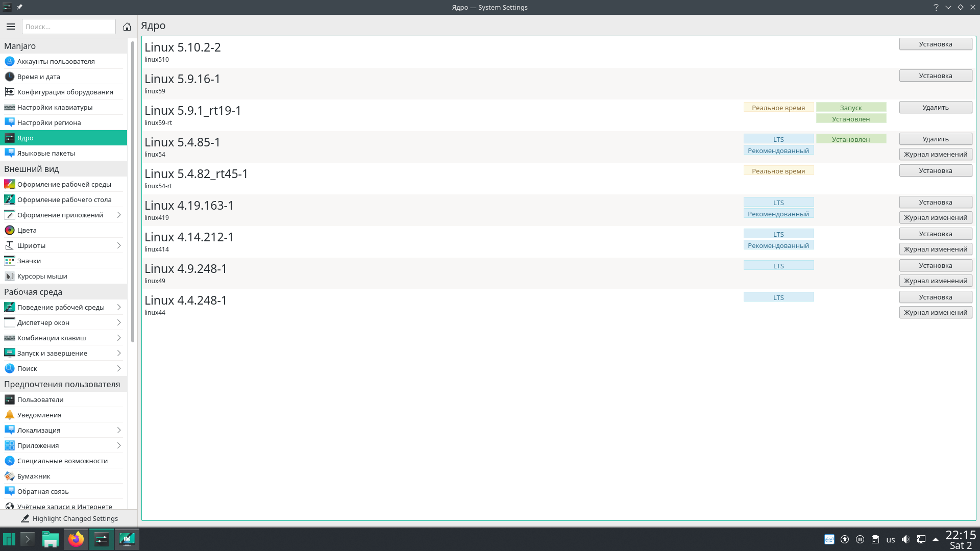The width and height of the screenshot is (980, 551).
Task: Expand Поиск chevron in sidebar
Action: pyautogui.click(x=119, y=368)
